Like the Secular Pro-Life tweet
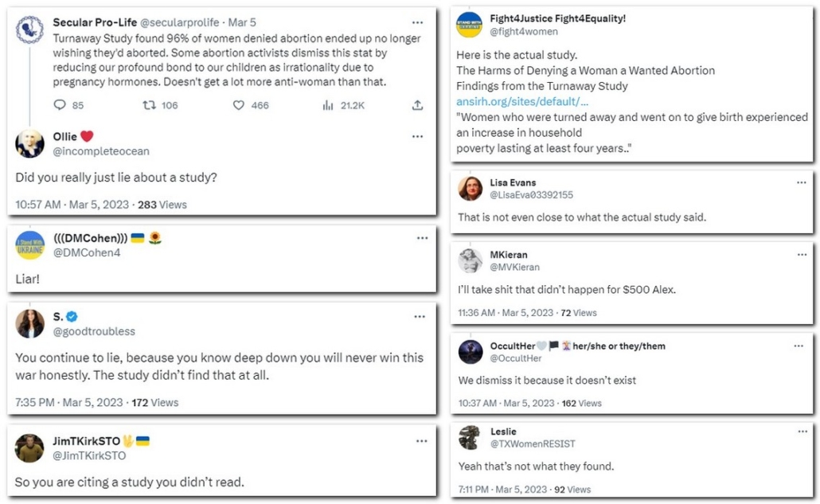 click(x=239, y=105)
